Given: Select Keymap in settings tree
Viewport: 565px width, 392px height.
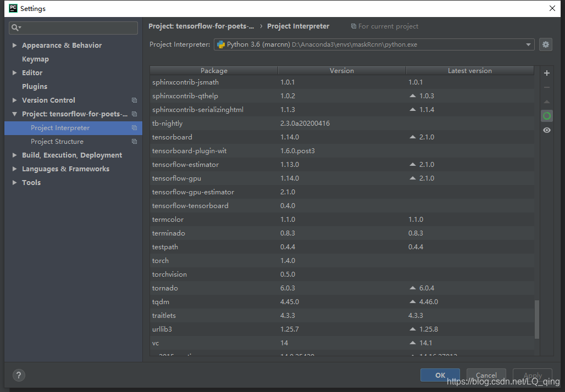Looking at the screenshot, I should point(35,59).
